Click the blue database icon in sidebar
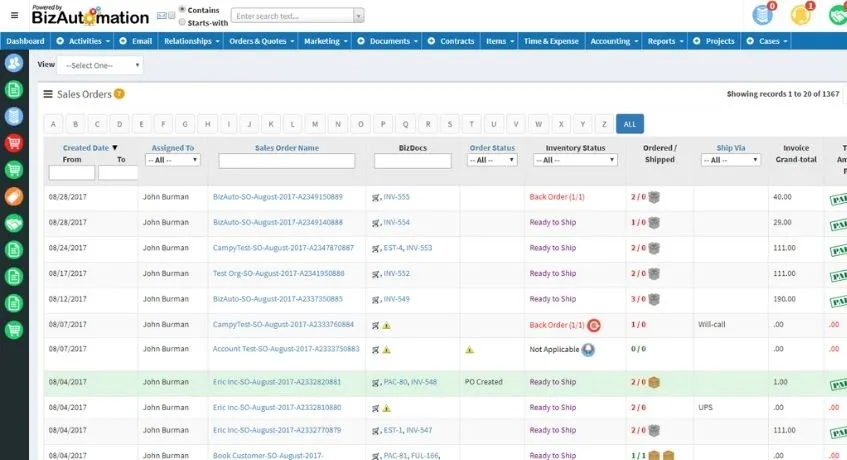 pyautogui.click(x=14, y=116)
